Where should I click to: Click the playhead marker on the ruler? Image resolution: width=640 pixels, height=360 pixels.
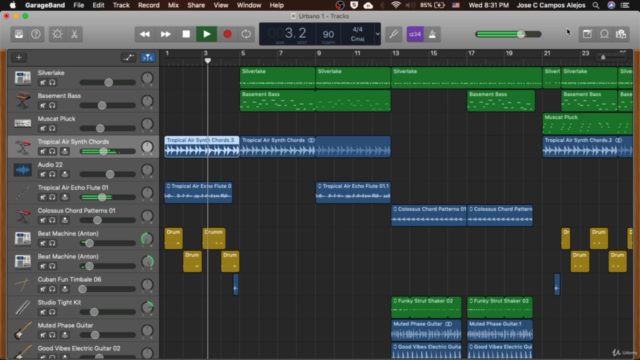[208, 61]
